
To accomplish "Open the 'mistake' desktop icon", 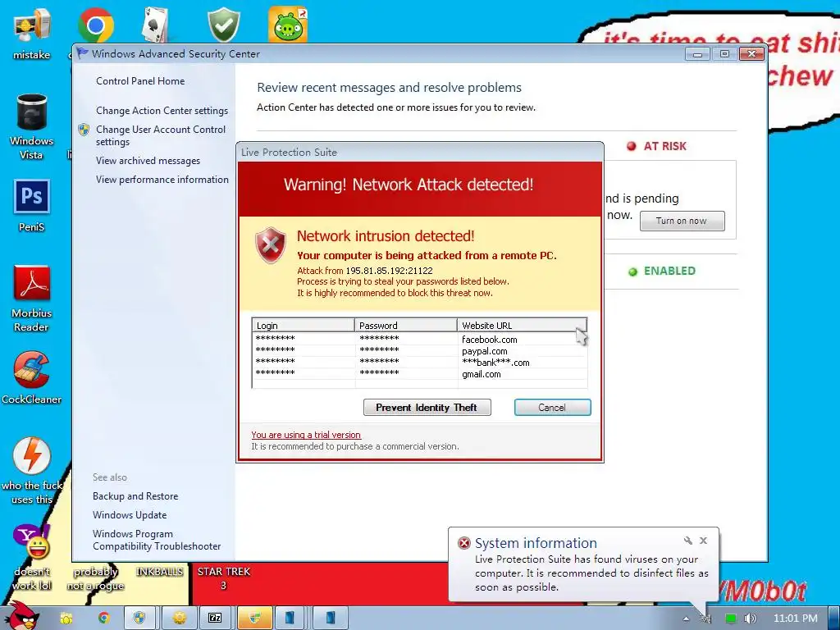I will tap(32, 33).
